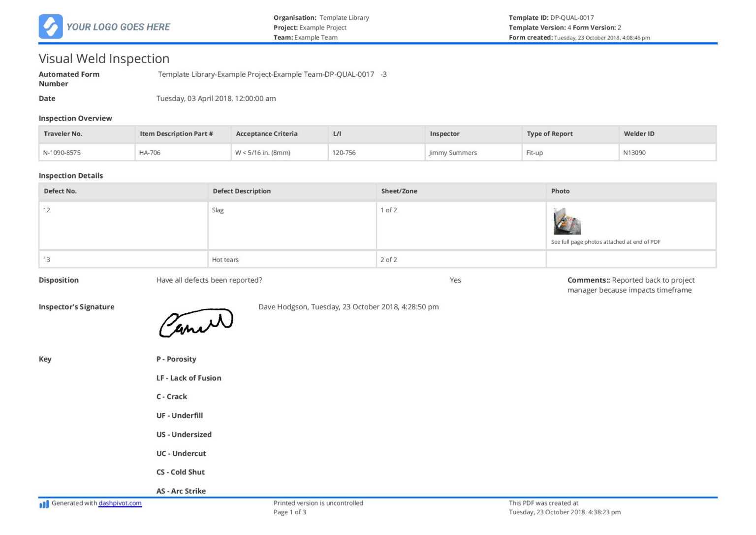Viewport: 756px width, 535px height.
Task: Click the blue logo emblem next to 'YOUR LOGO GOES HERE'
Action: 51,27
